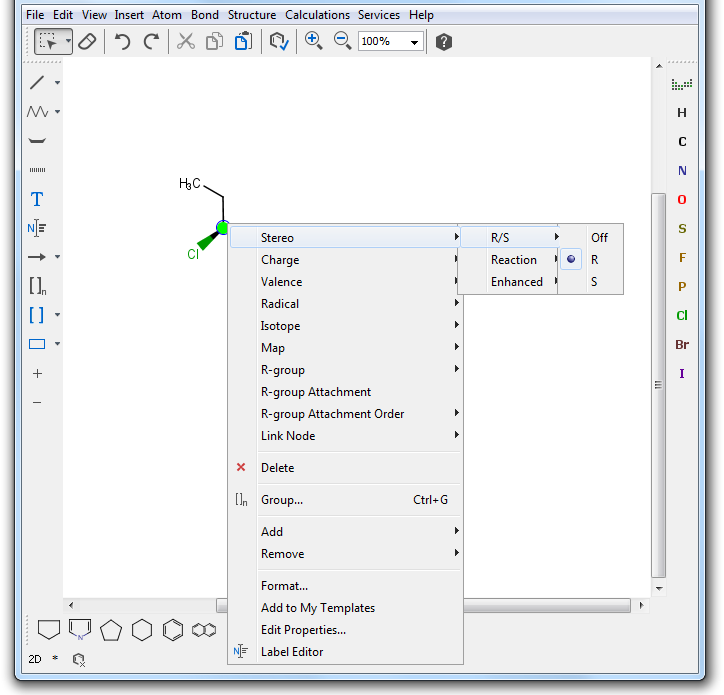Open the Calculations menu
Viewport: 724px width, 695px height.
pos(317,15)
